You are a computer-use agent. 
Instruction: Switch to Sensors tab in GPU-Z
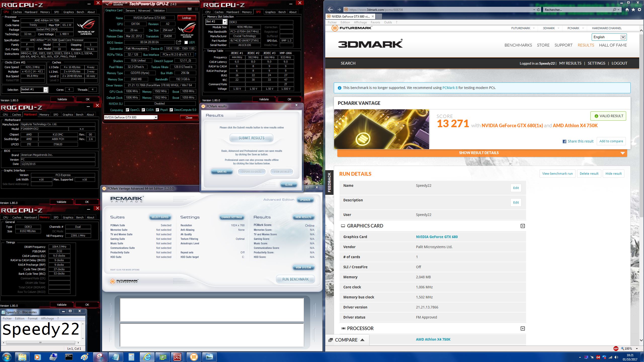coord(130,10)
